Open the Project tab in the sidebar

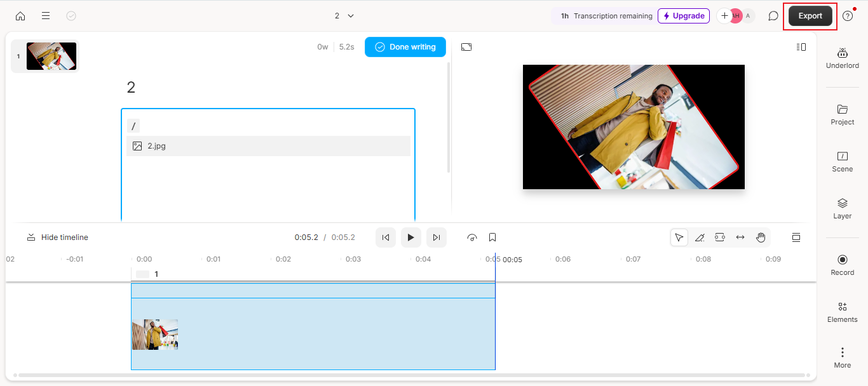(x=842, y=114)
